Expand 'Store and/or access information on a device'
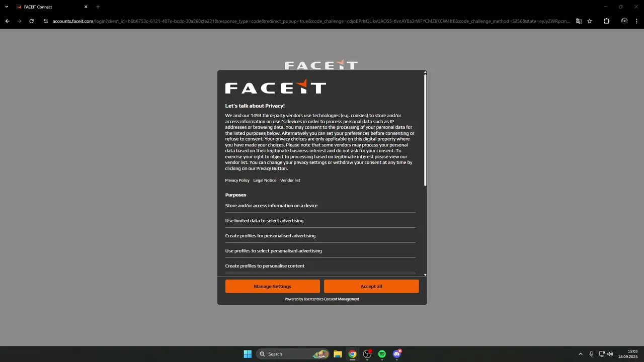The width and height of the screenshot is (644, 362). tap(320, 206)
